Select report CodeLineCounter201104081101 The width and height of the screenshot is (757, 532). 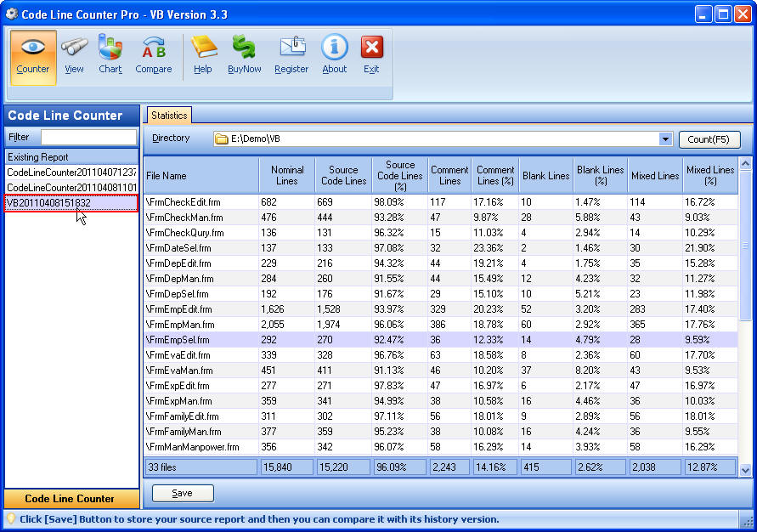coord(71,187)
